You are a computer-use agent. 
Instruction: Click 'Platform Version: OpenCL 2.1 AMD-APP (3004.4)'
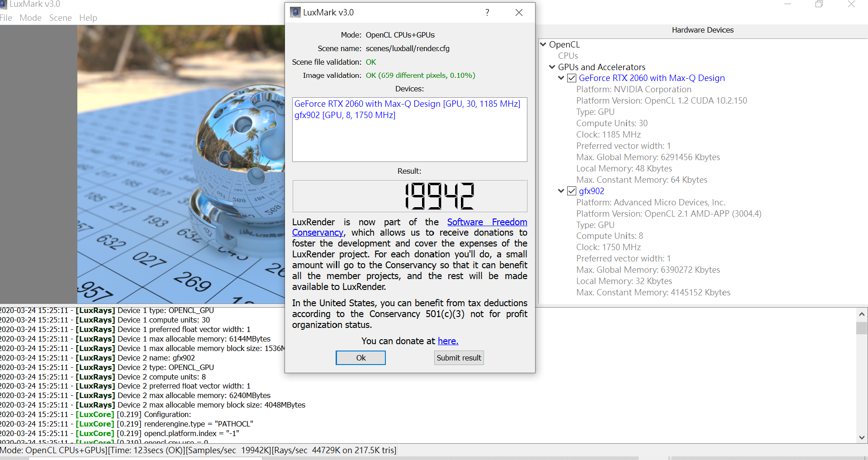coord(669,214)
